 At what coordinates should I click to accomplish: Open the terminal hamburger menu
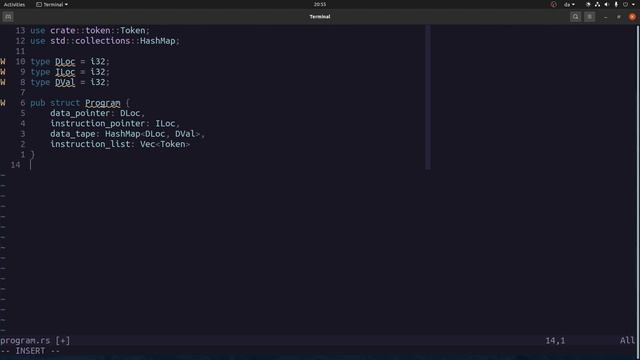click(590, 17)
